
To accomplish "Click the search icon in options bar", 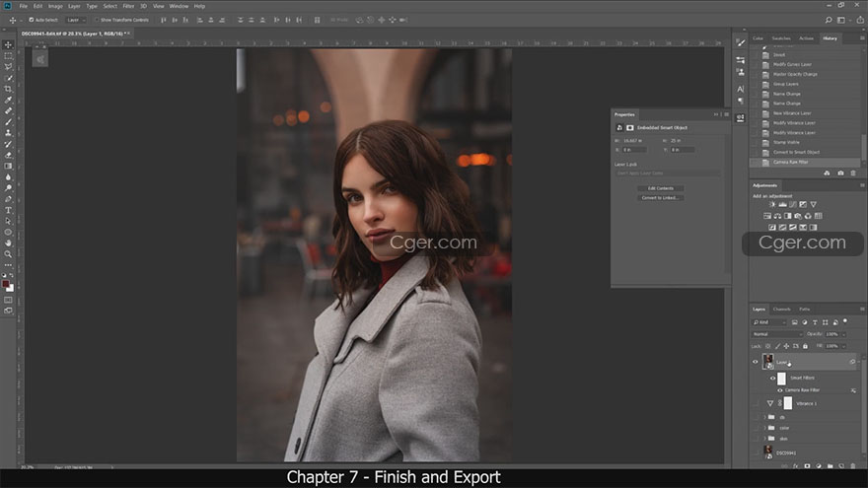I will [829, 20].
